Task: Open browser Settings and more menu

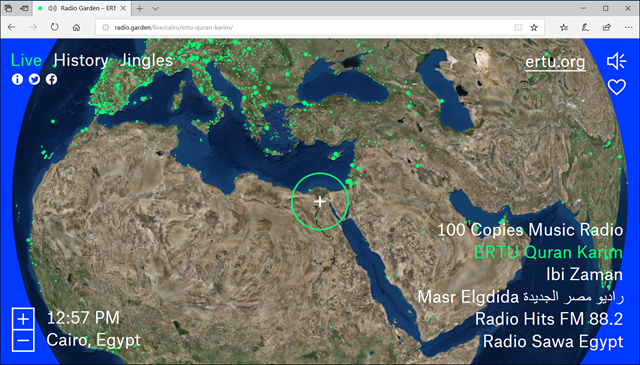Action: tap(629, 27)
